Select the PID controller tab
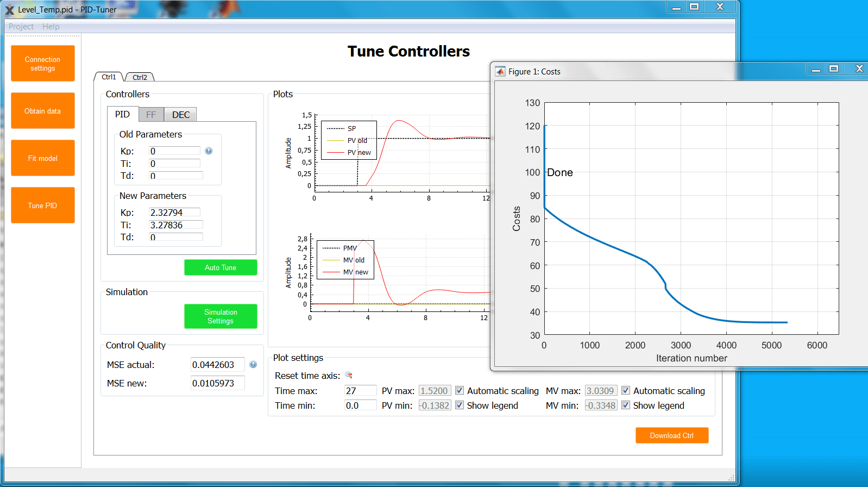 (122, 114)
